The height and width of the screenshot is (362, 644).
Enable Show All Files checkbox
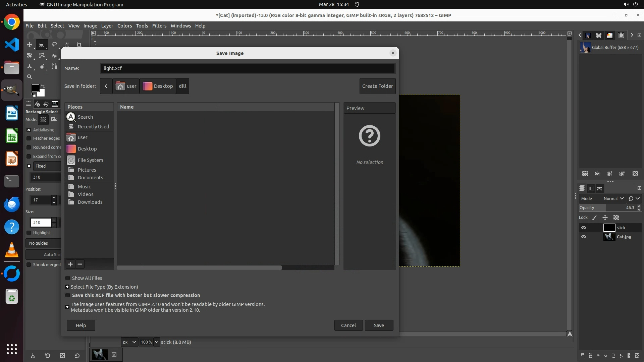point(68,278)
